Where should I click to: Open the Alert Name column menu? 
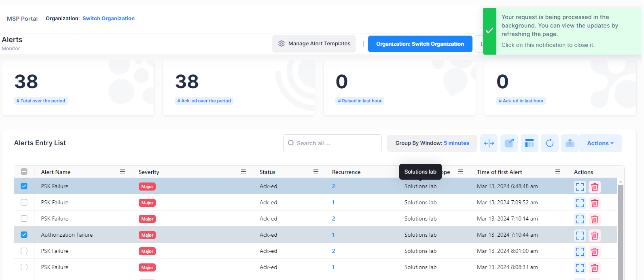pyautogui.click(x=123, y=172)
